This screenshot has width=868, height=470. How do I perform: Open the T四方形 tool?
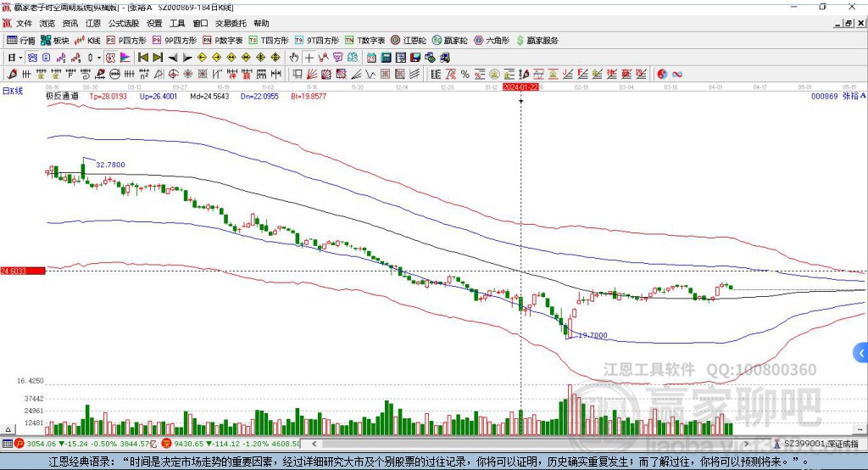click(x=269, y=41)
